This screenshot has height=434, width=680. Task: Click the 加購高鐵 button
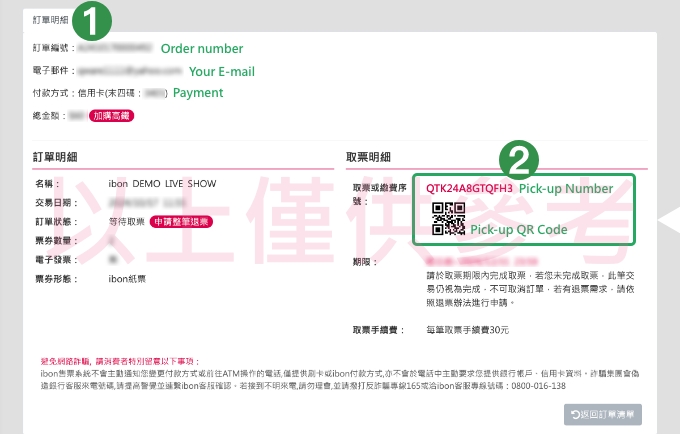click(111, 116)
